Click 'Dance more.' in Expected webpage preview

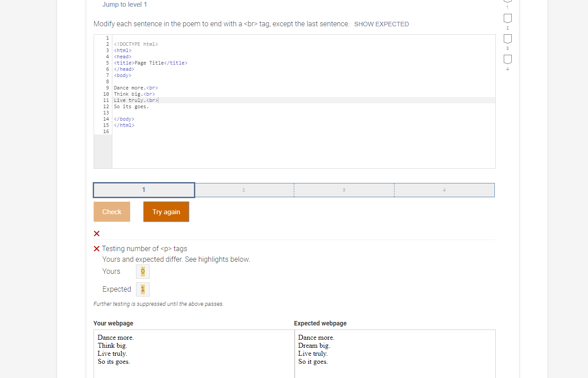pyautogui.click(x=316, y=337)
